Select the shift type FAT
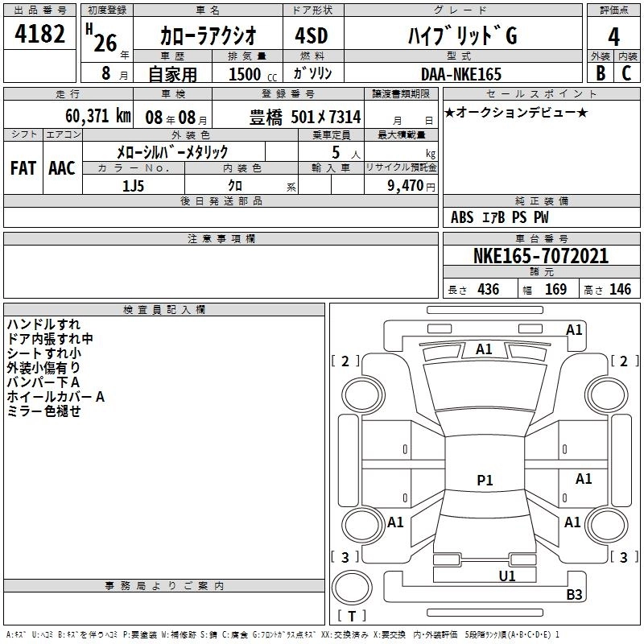Screen dimensions: 644x644 click(x=23, y=168)
